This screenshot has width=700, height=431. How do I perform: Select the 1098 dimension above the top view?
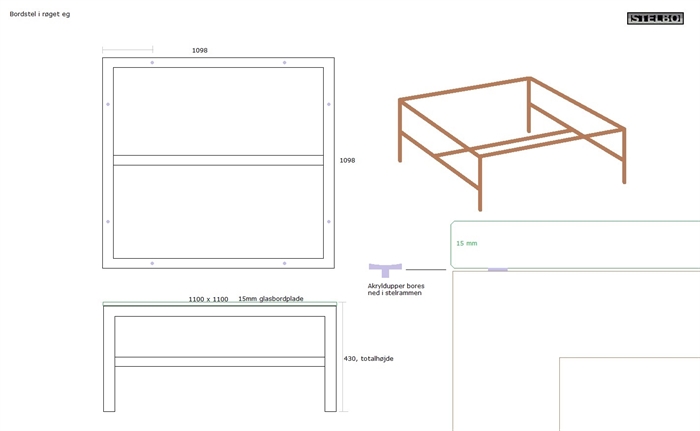[x=200, y=50]
